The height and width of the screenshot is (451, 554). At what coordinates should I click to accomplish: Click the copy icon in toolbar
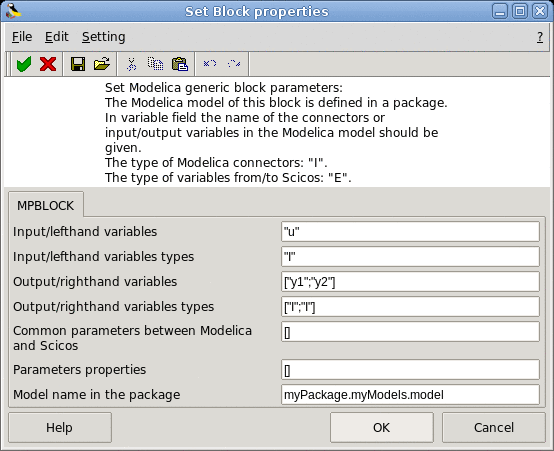(x=155, y=64)
